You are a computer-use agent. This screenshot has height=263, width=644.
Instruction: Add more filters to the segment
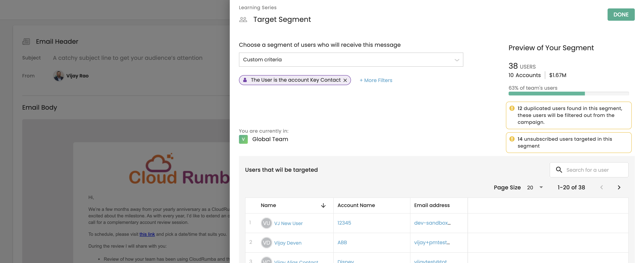click(x=376, y=80)
